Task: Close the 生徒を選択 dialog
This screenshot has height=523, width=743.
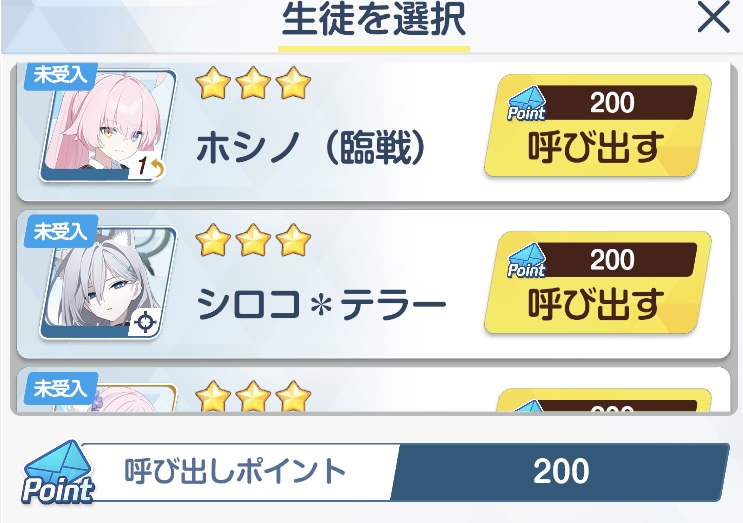Action: (x=714, y=18)
